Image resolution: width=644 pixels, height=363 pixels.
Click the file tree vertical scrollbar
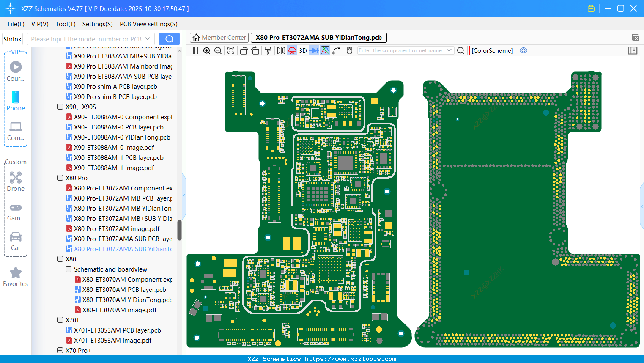tap(179, 230)
